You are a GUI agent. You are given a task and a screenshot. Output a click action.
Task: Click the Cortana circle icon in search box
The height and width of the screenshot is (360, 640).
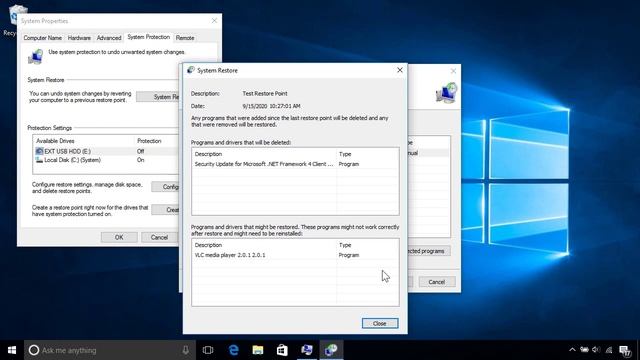pos(34,350)
